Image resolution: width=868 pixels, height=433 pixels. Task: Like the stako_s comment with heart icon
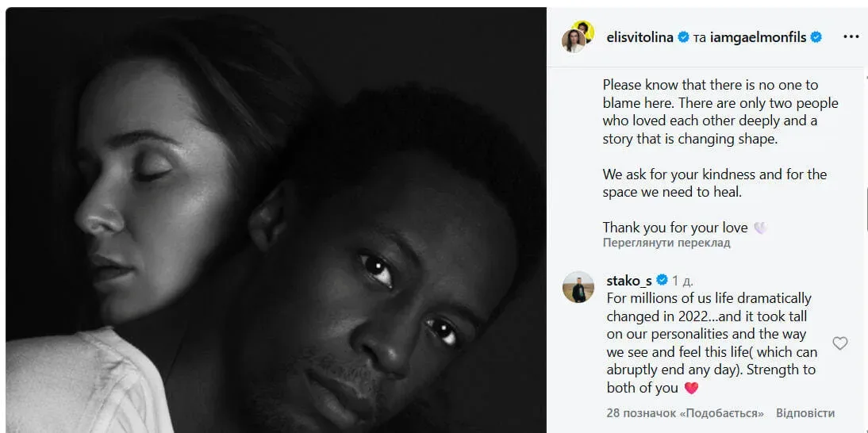tap(839, 343)
